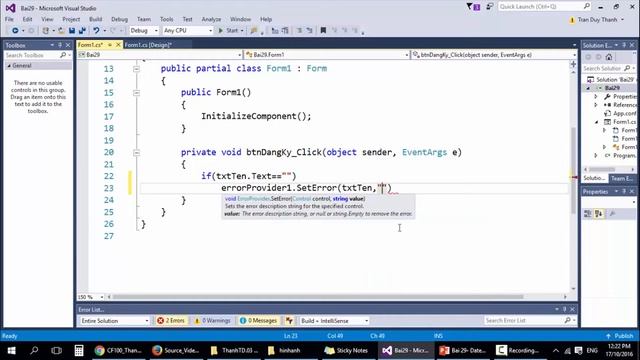Click the bookmark toolbar icon
This screenshot has width=640, height=360.
[323, 31]
